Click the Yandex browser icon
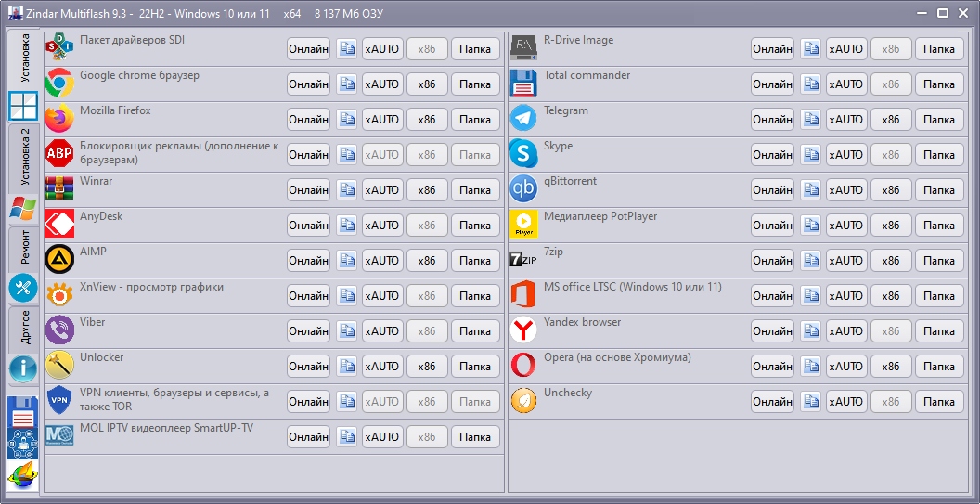 click(x=523, y=330)
